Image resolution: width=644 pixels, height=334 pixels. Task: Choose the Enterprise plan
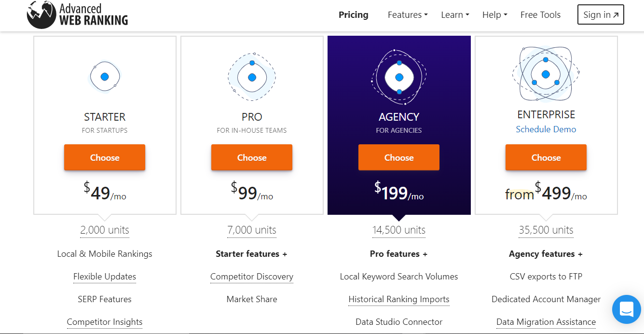(546, 157)
